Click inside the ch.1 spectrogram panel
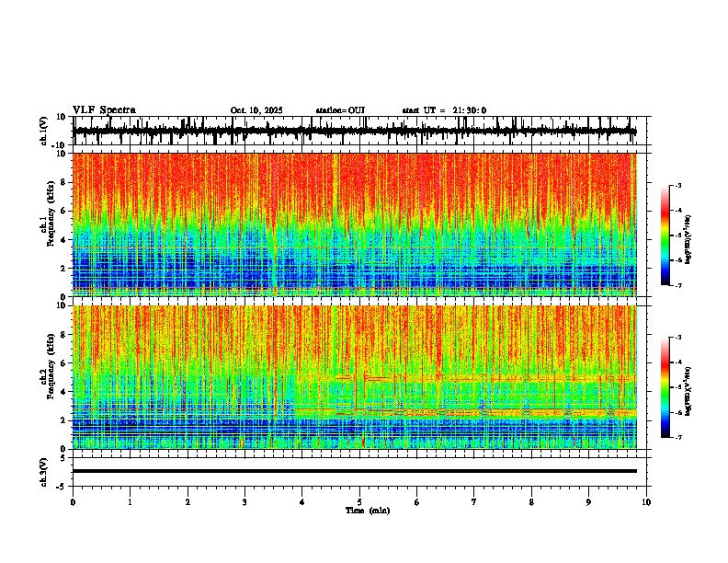 (354, 224)
